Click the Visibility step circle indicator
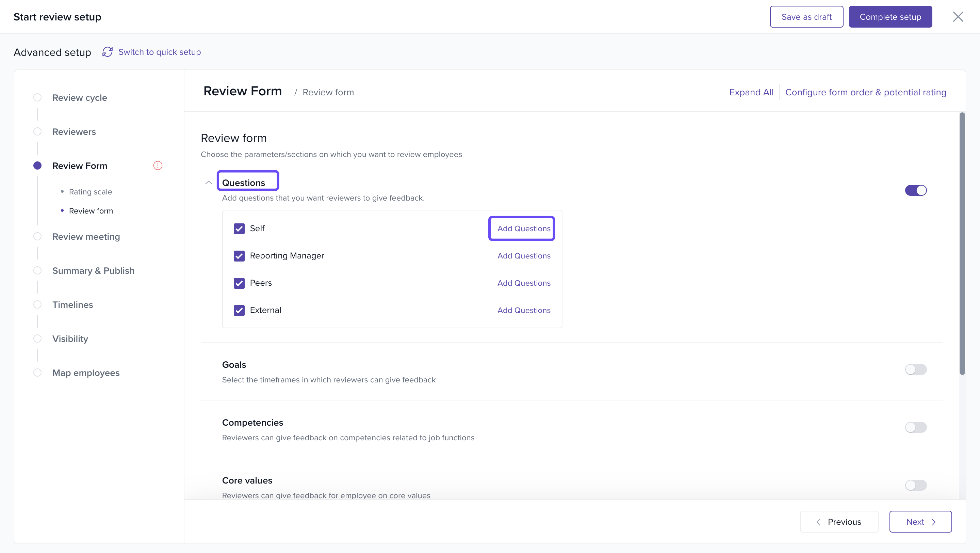The width and height of the screenshot is (980, 553). 37,339
